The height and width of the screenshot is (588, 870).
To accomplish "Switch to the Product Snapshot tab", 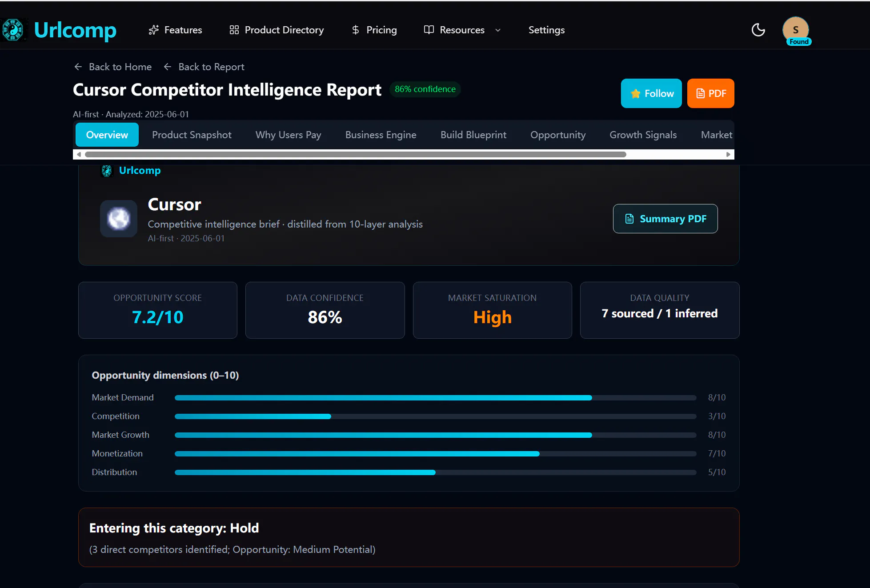I will [x=192, y=135].
